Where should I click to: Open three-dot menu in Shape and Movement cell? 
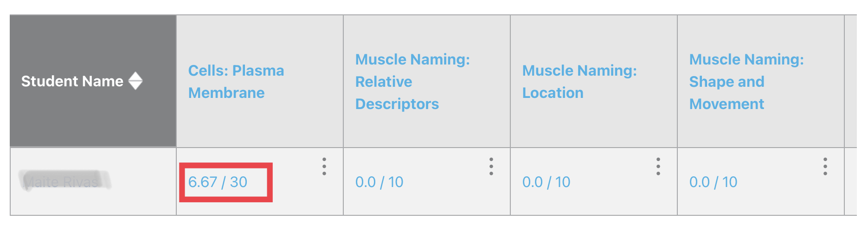825,166
